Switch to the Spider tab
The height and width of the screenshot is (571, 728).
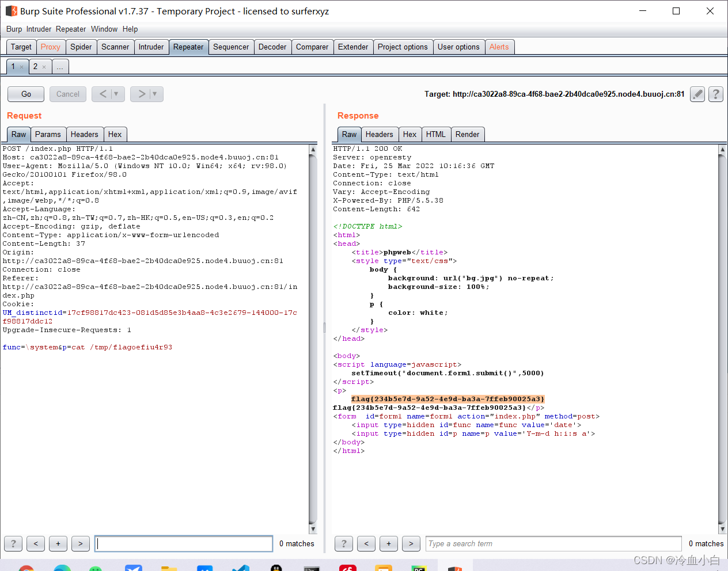click(x=81, y=47)
